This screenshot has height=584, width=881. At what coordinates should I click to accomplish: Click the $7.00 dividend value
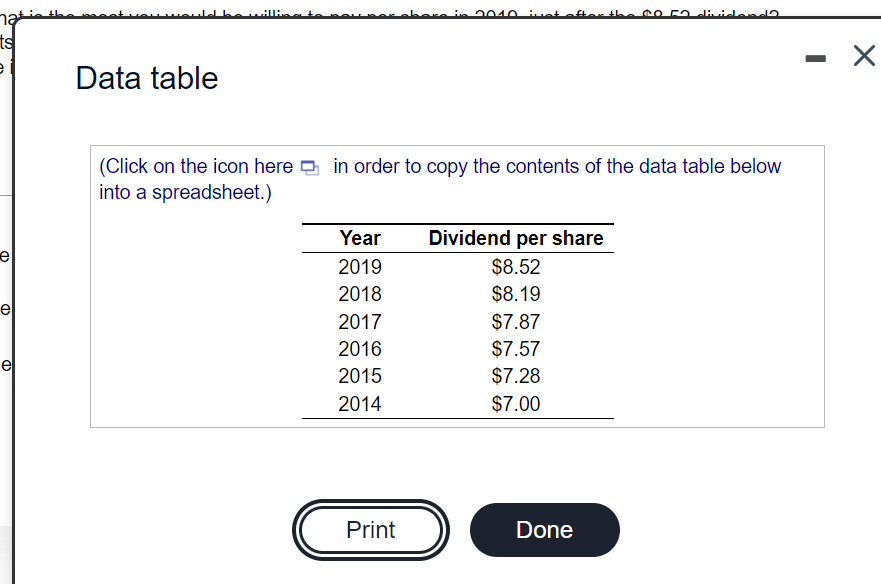(516, 404)
